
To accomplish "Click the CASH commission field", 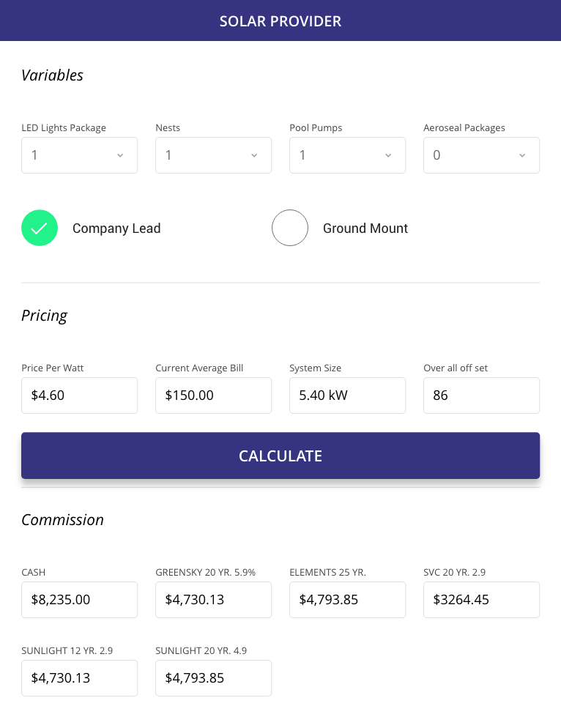I will pyautogui.click(x=79, y=600).
